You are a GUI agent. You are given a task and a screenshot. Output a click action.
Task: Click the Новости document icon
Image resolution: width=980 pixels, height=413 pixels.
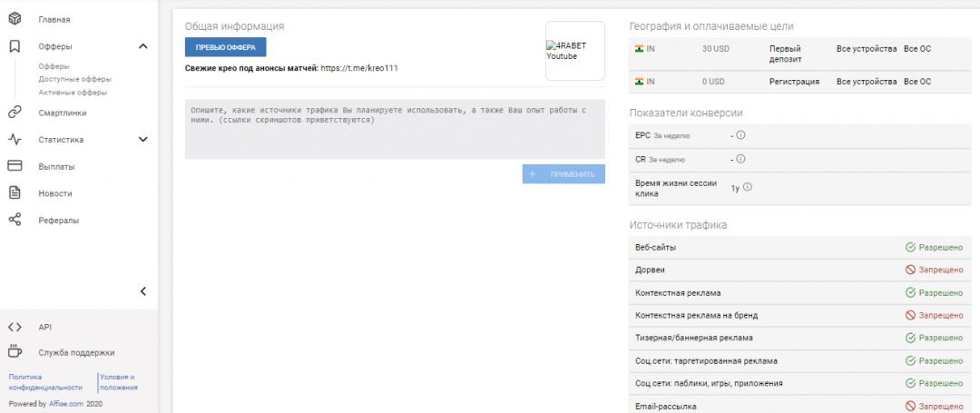point(15,192)
